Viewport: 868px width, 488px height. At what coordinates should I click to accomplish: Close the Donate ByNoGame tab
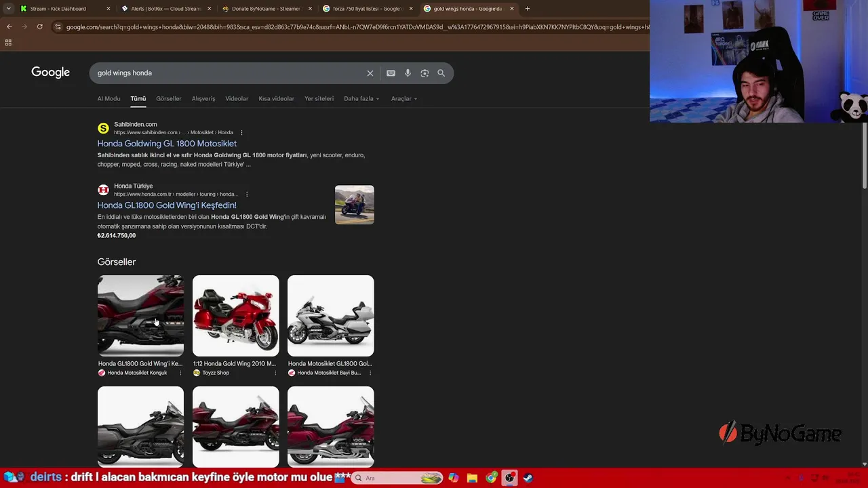(x=310, y=9)
